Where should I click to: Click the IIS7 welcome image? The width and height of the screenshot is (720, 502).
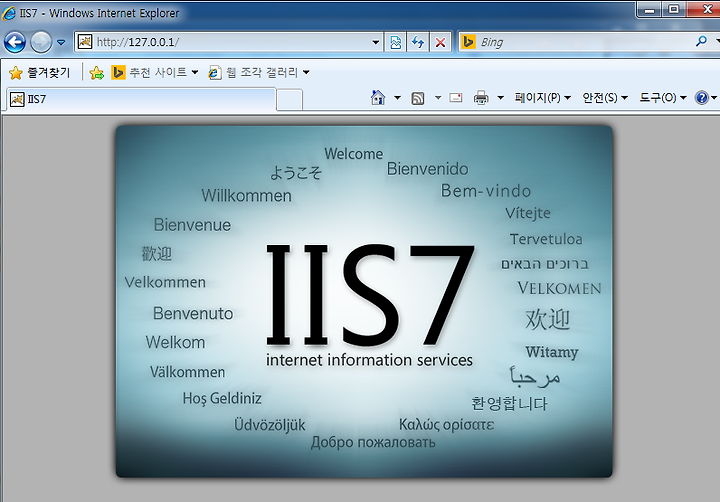[364, 301]
